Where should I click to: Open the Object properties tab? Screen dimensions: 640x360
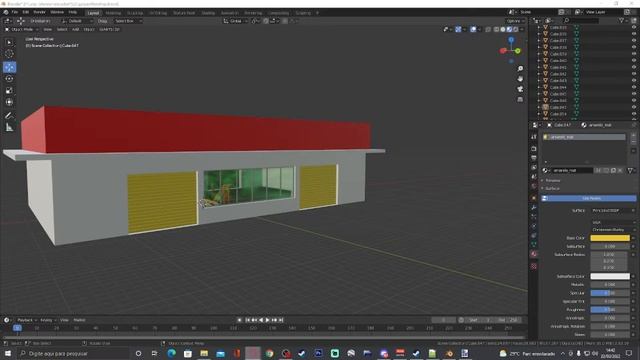tap(534, 198)
